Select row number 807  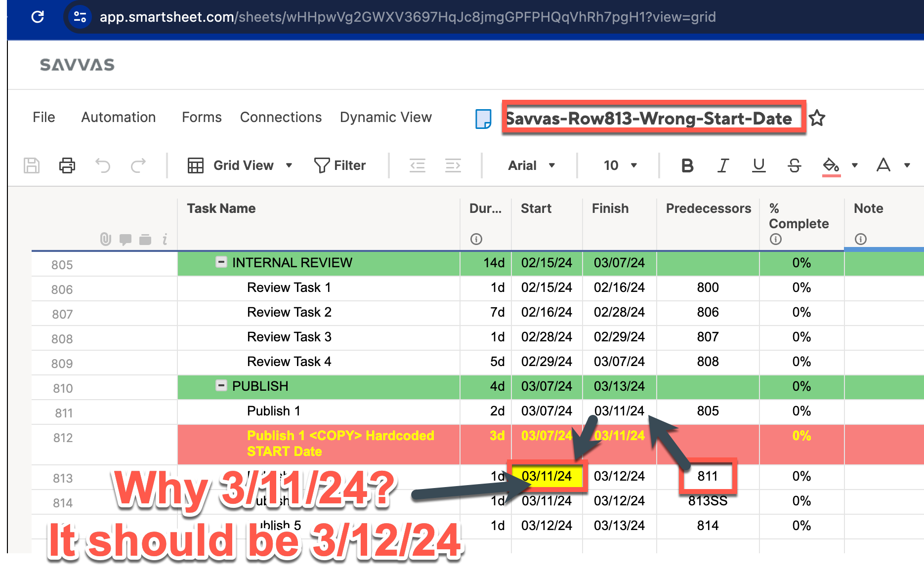(62, 314)
